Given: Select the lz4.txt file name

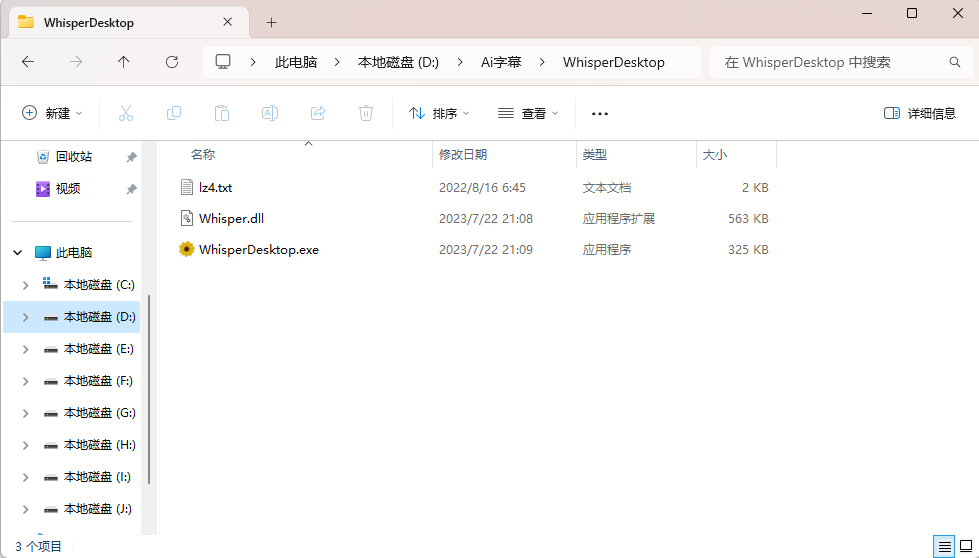Looking at the screenshot, I should [x=215, y=187].
